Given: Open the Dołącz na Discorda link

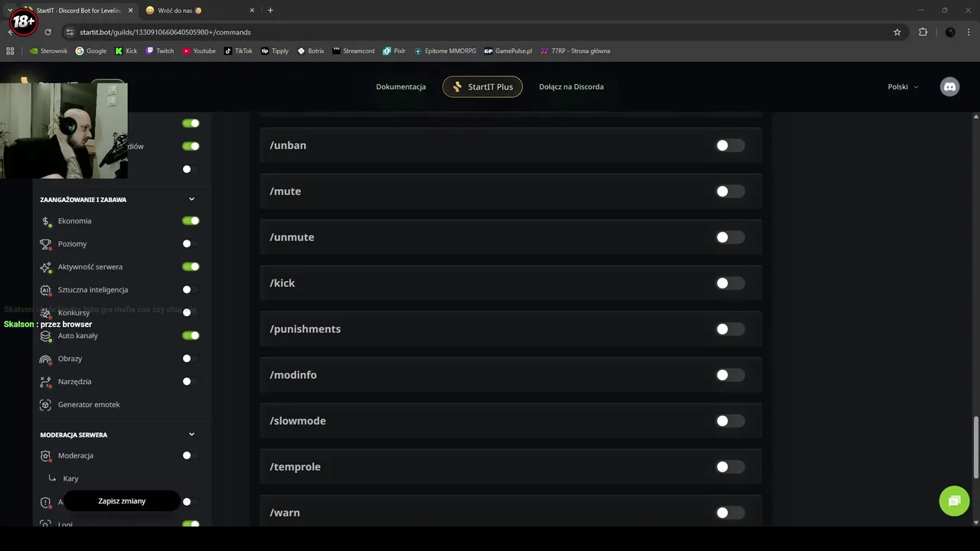Looking at the screenshot, I should pos(571,87).
